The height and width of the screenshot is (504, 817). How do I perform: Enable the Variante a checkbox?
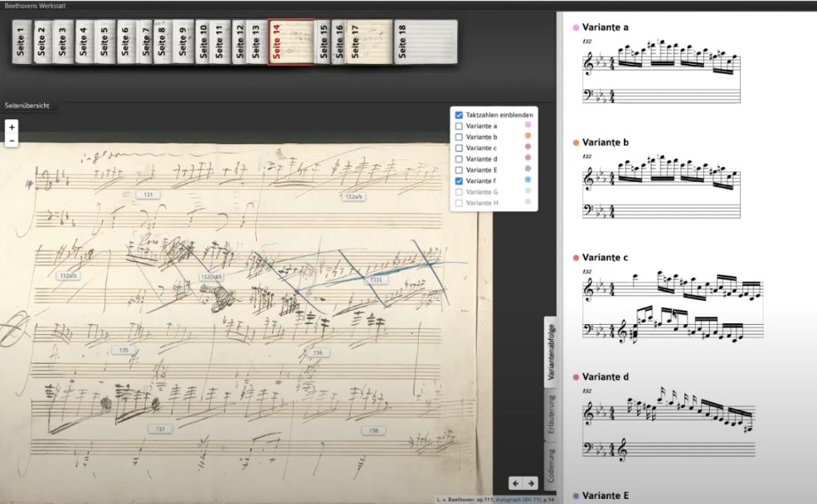click(459, 126)
